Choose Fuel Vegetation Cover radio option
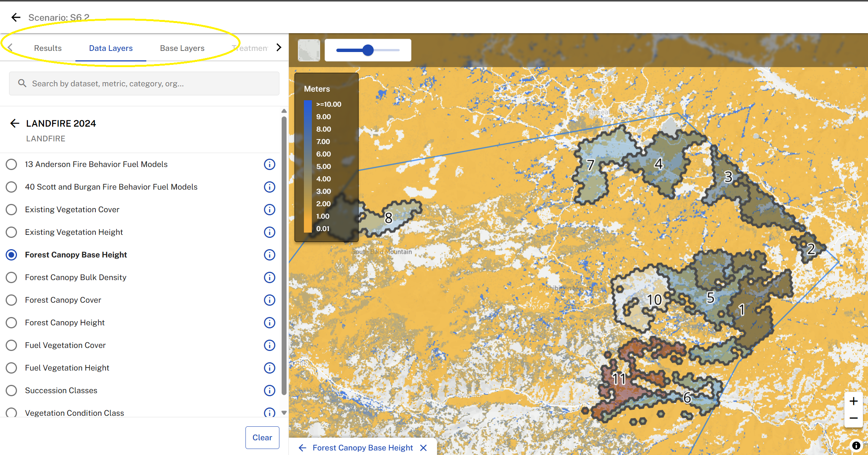The height and width of the screenshot is (455, 868). 11,345
